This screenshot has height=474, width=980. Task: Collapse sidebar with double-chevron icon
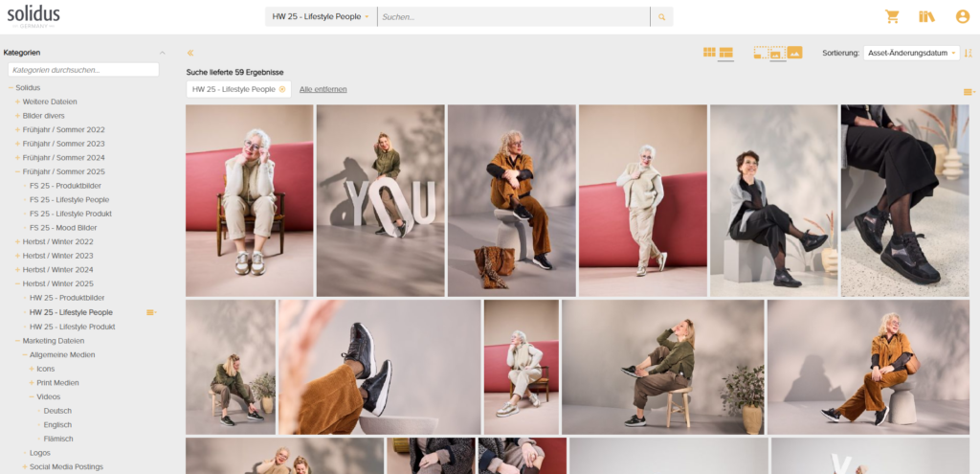(190, 53)
